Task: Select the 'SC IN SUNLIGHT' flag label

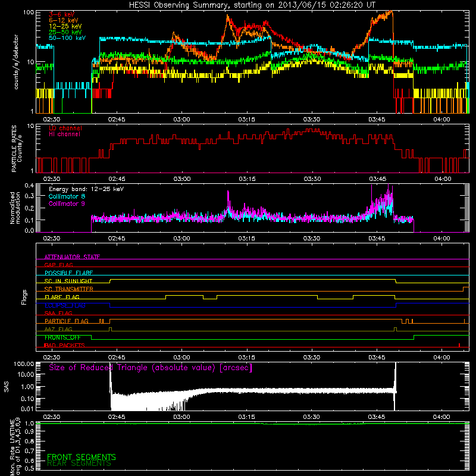Action: click(68, 281)
